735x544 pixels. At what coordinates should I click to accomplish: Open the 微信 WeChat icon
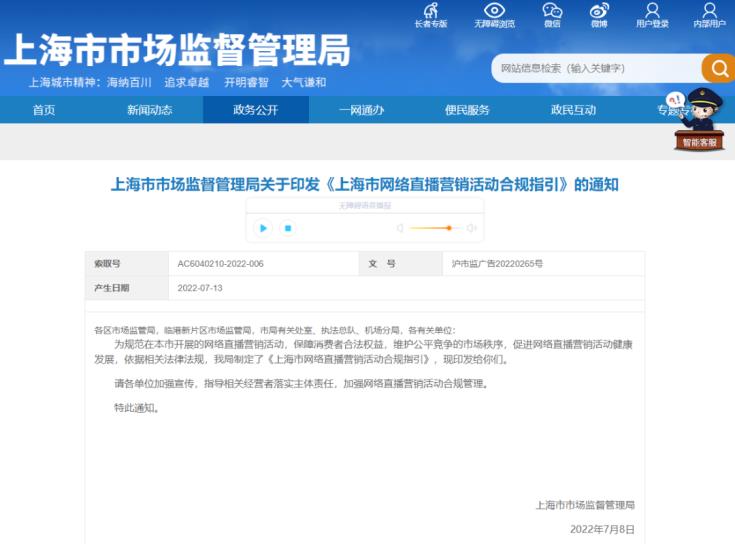(552, 11)
